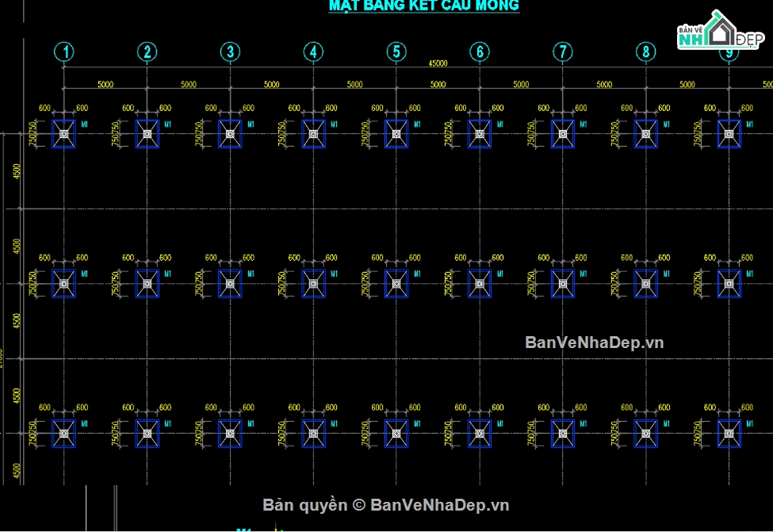Click the Bản quyền © BanVeNhaDep.vn copyright text
The width and height of the screenshot is (773, 532).
[386, 505]
